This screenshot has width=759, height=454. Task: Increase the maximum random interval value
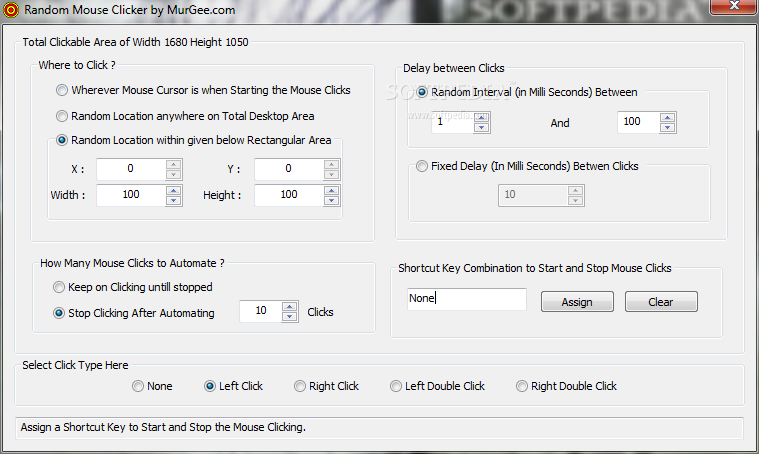tap(668, 118)
